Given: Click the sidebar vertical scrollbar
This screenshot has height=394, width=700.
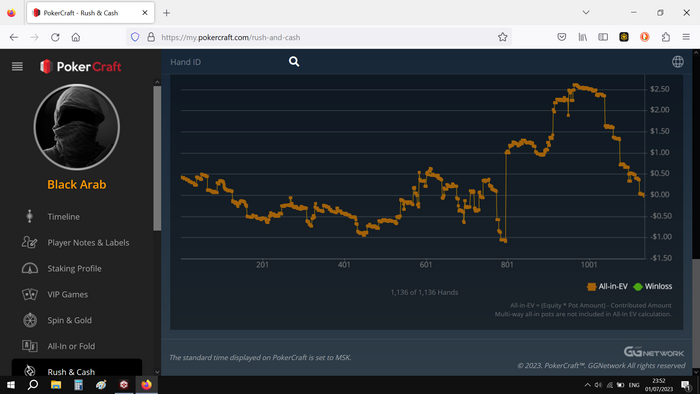Looking at the screenshot, I should [x=157, y=158].
